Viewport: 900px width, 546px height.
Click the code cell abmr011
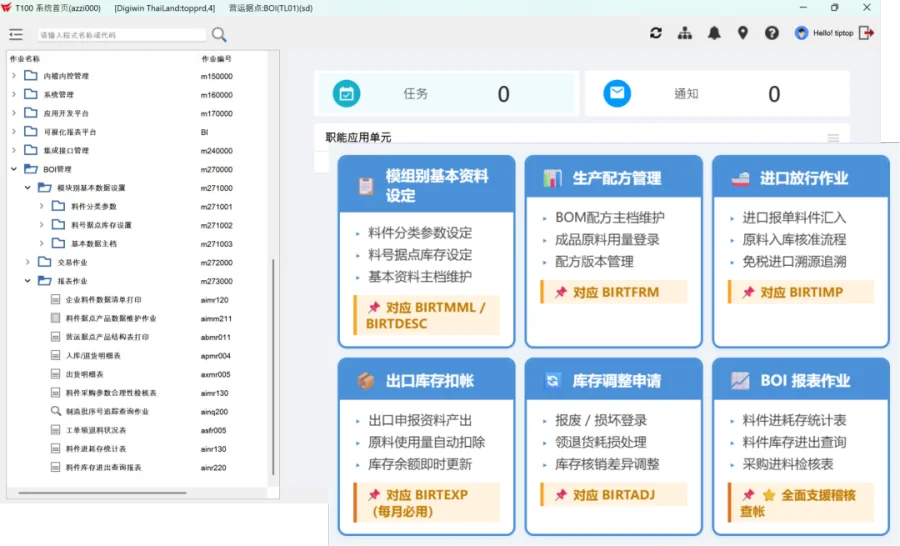coord(215,337)
